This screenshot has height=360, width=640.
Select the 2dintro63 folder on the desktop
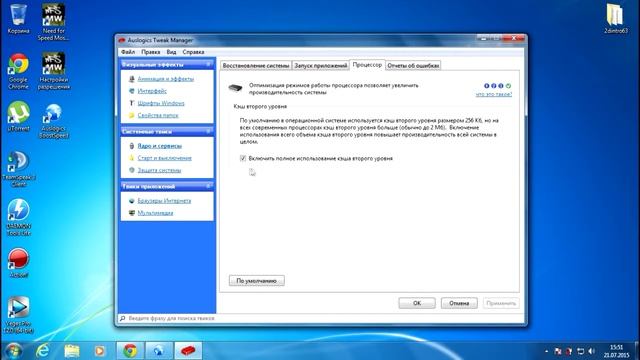(x=616, y=18)
